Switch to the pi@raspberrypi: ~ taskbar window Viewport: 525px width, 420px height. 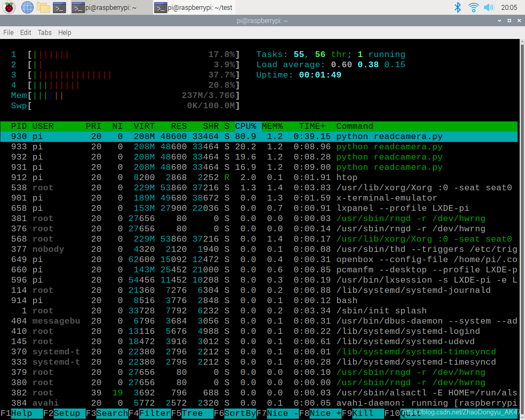click(112, 7)
